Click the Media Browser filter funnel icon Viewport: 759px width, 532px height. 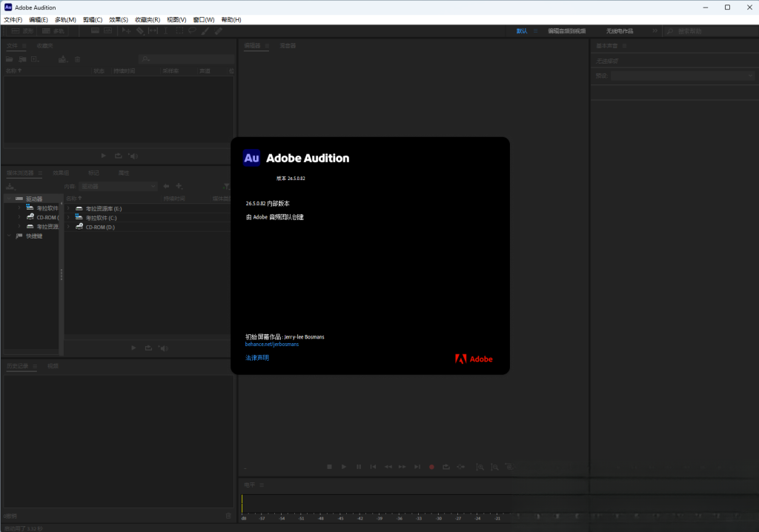[x=226, y=186]
